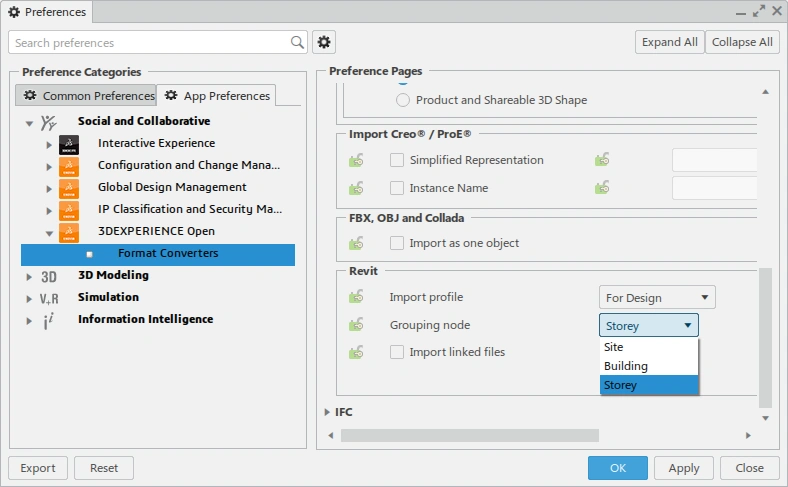Click the Apply button
The width and height of the screenshot is (788, 487).
[683, 468]
